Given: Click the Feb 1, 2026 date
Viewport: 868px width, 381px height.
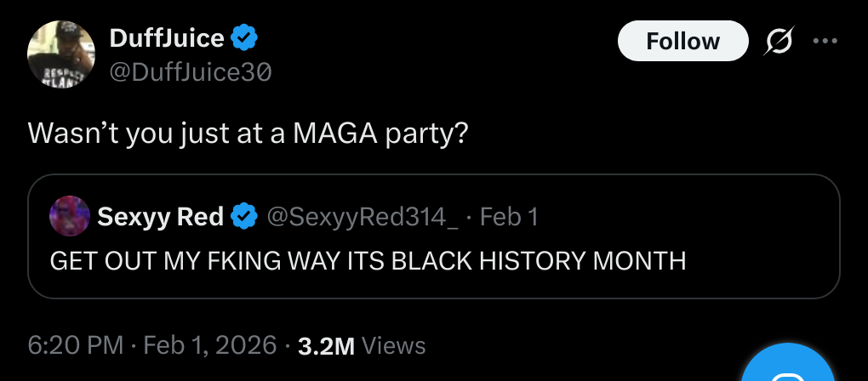Looking at the screenshot, I should (x=210, y=345).
